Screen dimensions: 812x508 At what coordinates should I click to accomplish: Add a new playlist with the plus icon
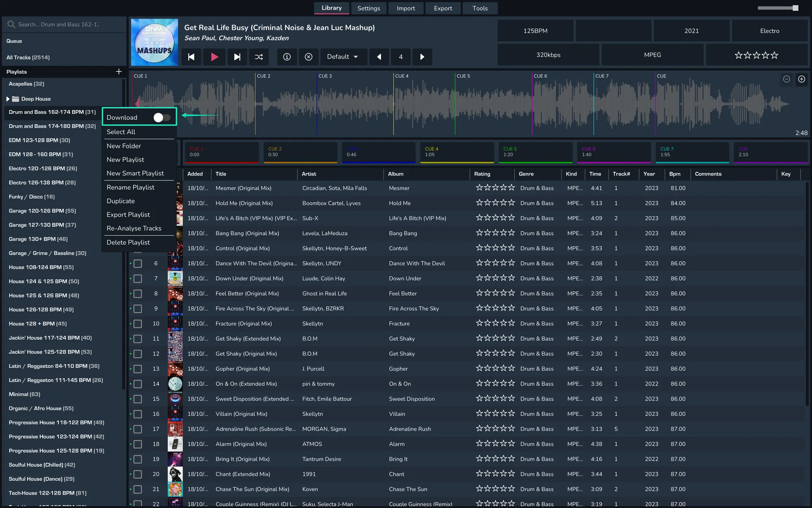tap(119, 72)
